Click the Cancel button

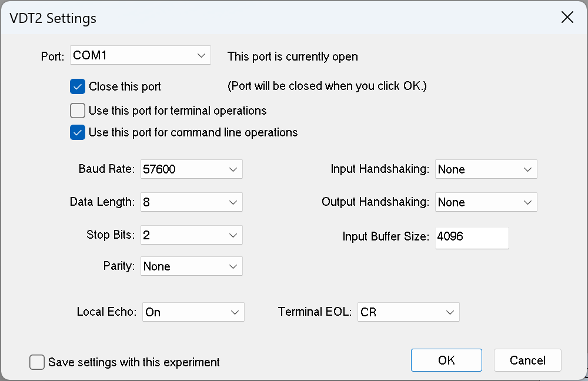527,360
